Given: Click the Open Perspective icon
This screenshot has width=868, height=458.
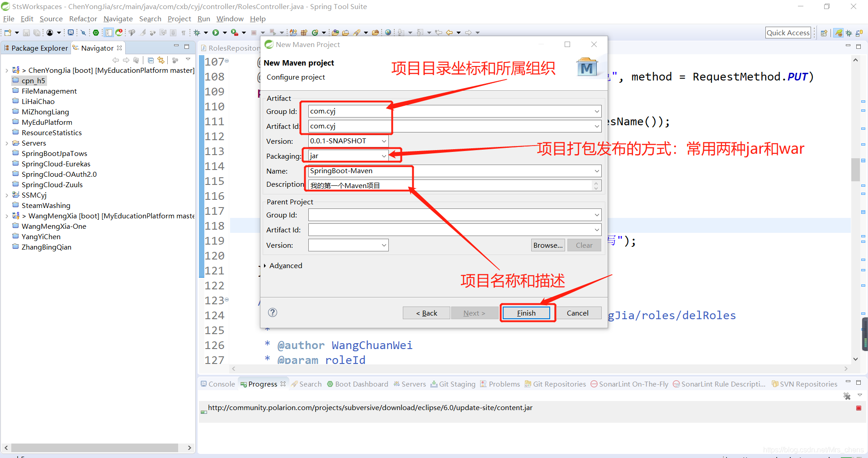Looking at the screenshot, I should [824, 33].
